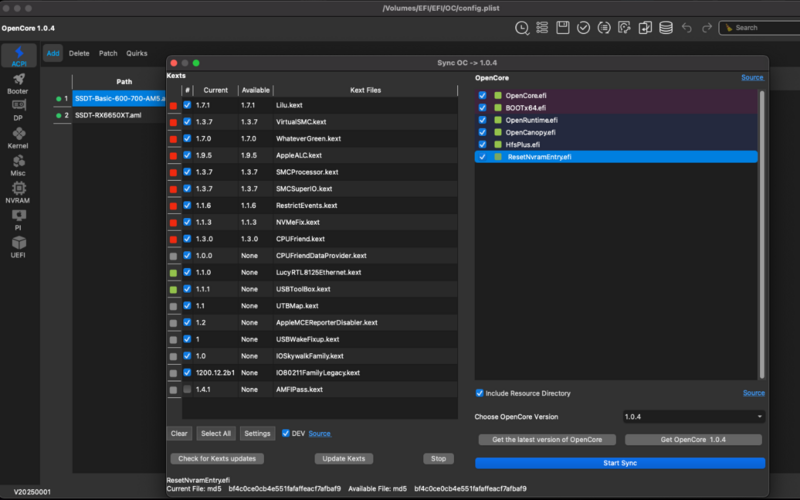Click the save floppy disk toolbar icon
The height and width of the screenshot is (500, 800).
pos(563,27)
